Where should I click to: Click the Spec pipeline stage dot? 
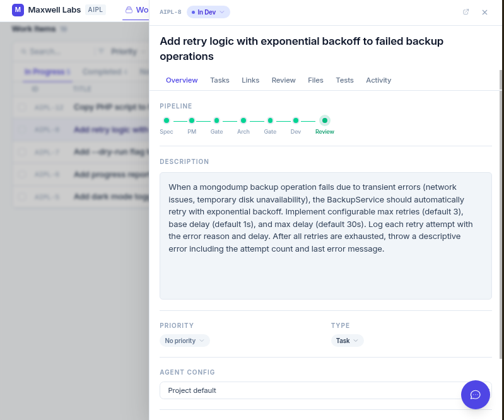pos(167,120)
